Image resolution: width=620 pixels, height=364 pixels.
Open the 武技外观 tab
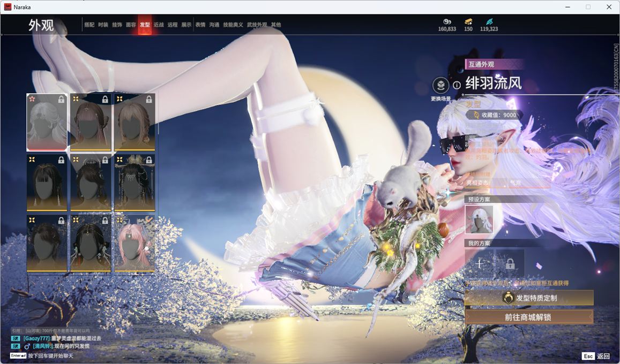click(x=257, y=25)
